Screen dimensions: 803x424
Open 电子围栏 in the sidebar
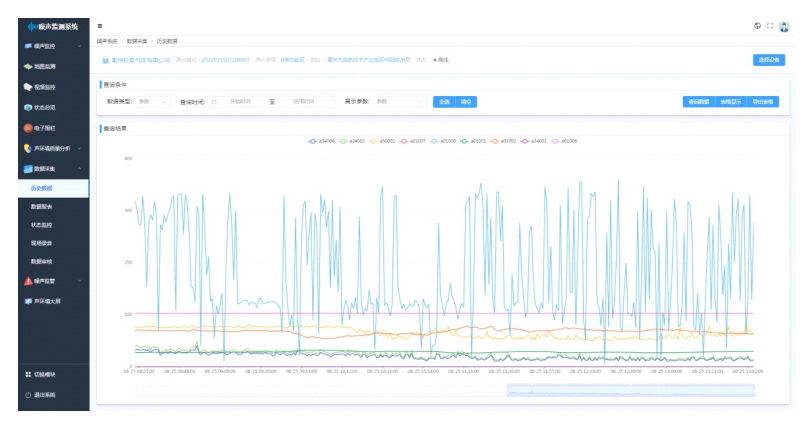44,128
